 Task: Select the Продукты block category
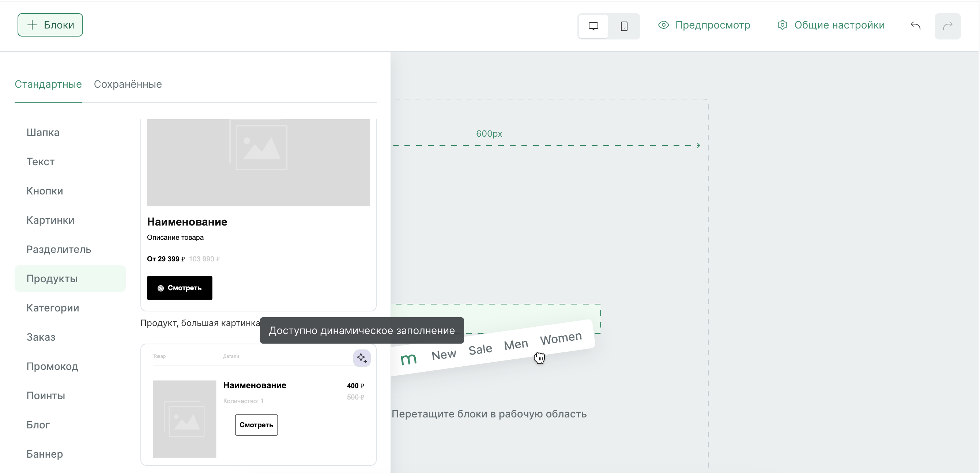(x=70, y=279)
